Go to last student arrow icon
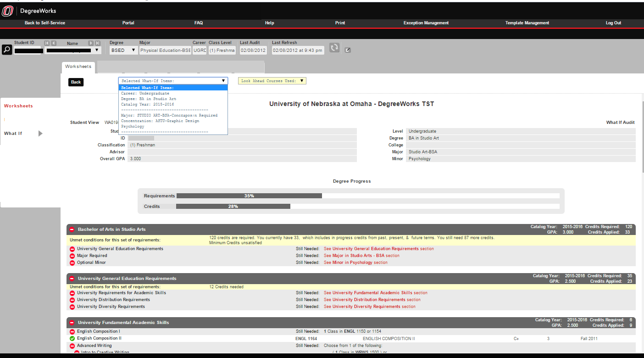The image size is (644, 358). 98,43
